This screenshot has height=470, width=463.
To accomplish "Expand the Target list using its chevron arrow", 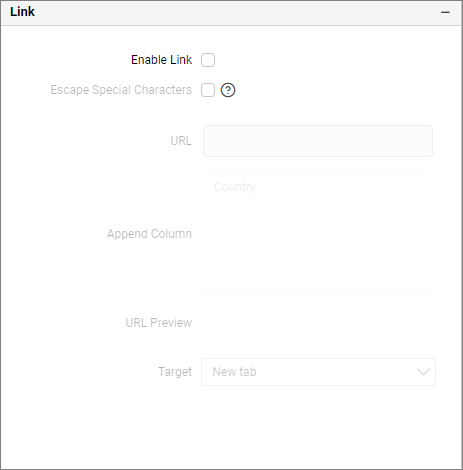I will (x=423, y=372).
